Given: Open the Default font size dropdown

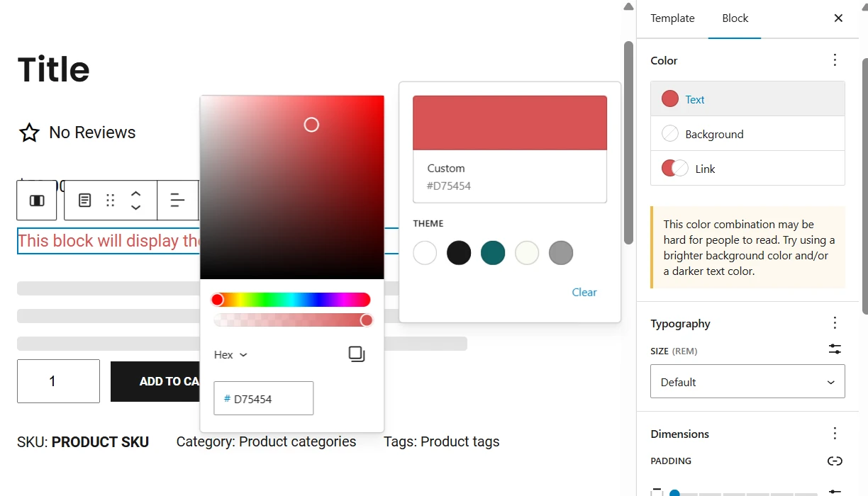Looking at the screenshot, I should click(x=747, y=381).
